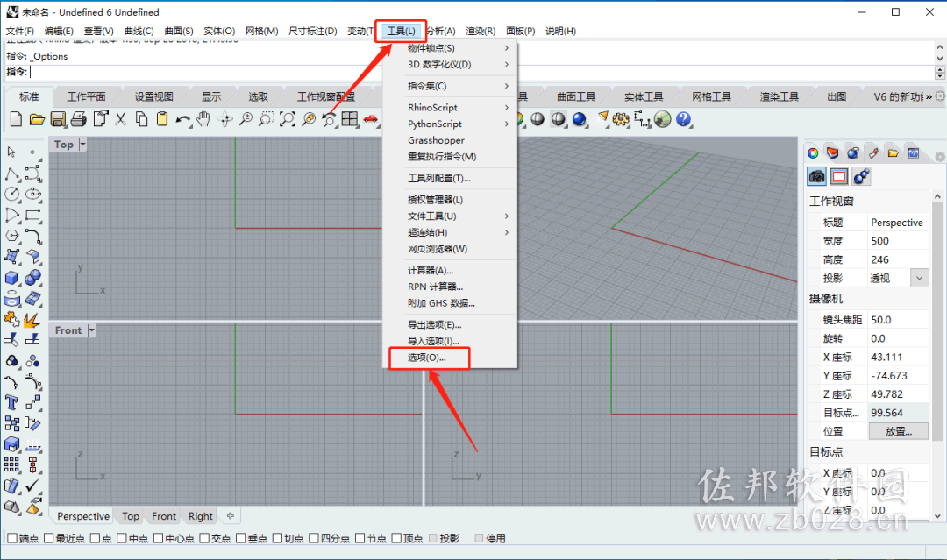The image size is (947, 560).
Task: Select the Rotate view tool
Action: point(224,119)
